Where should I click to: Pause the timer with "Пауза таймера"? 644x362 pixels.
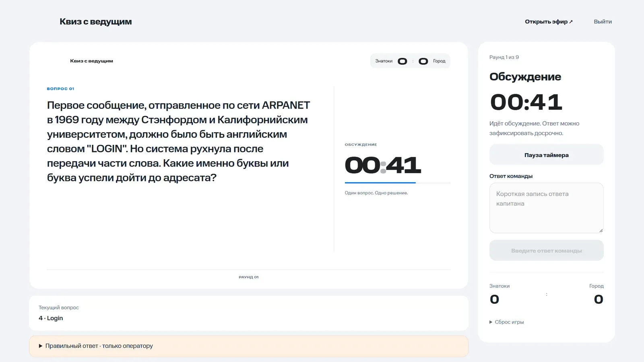click(x=546, y=155)
